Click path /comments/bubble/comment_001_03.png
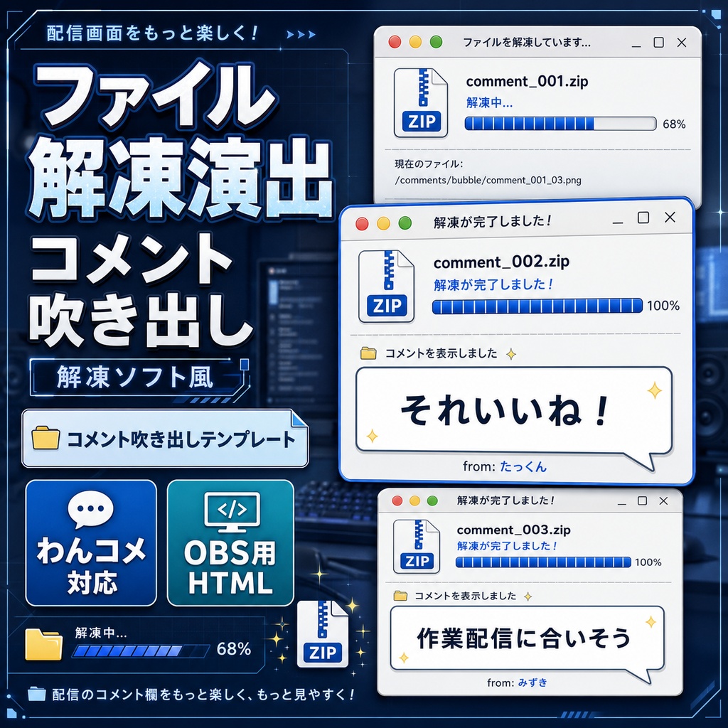728x728 pixels. (x=488, y=180)
